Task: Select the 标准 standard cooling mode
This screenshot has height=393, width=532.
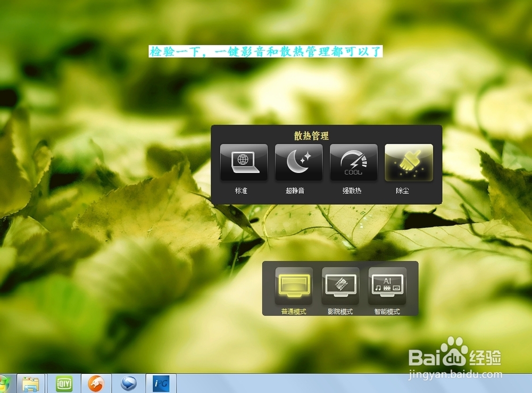Action: click(x=244, y=162)
